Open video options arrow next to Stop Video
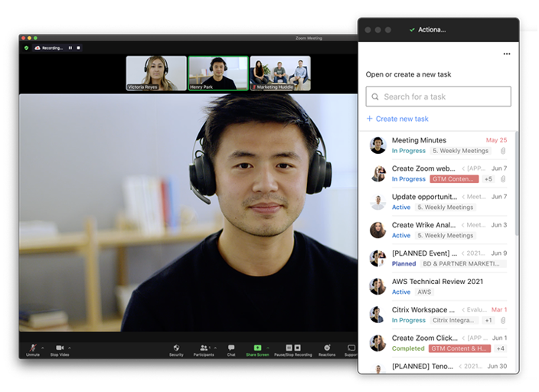This screenshot has height=392, width=539. (70, 348)
